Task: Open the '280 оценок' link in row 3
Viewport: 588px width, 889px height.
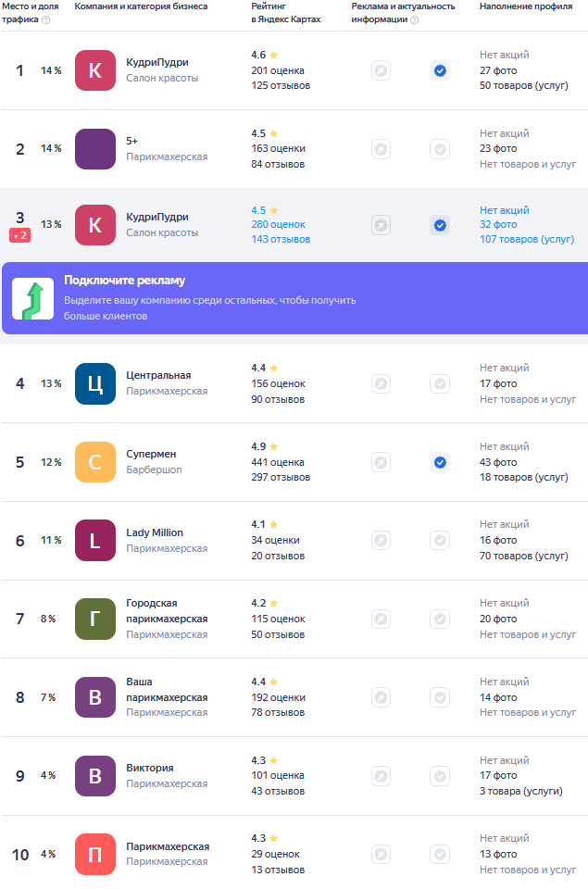Action: (x=279, y=224)
